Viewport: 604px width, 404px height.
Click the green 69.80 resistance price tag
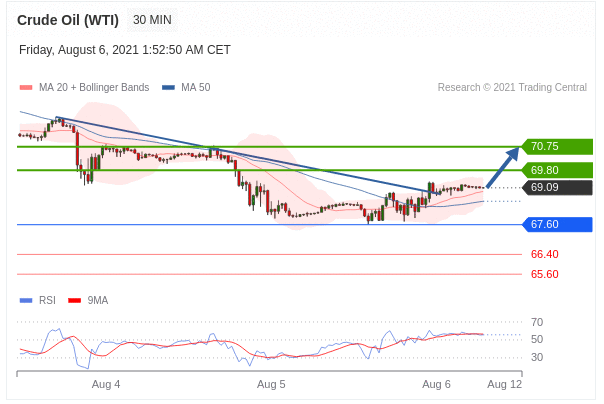556,170
